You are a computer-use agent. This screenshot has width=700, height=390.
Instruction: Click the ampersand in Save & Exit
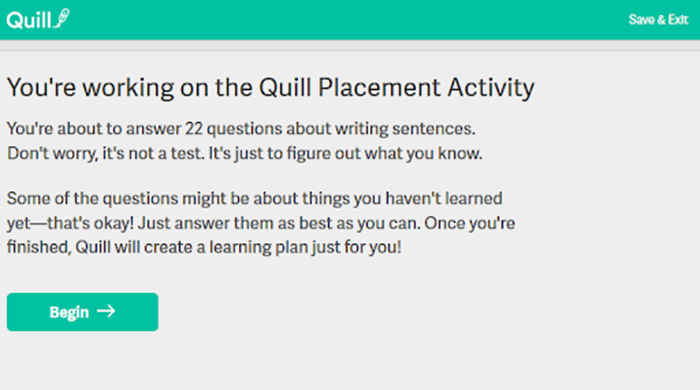click(661, 20)
